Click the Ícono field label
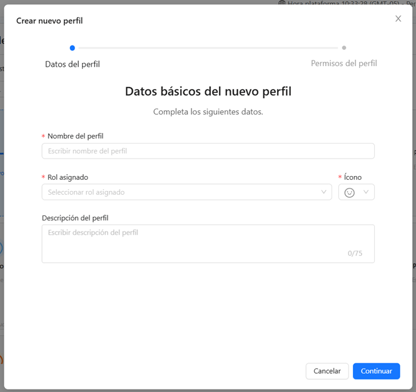The height and width of the screenshot is (392, 416). tap(353, 177)
